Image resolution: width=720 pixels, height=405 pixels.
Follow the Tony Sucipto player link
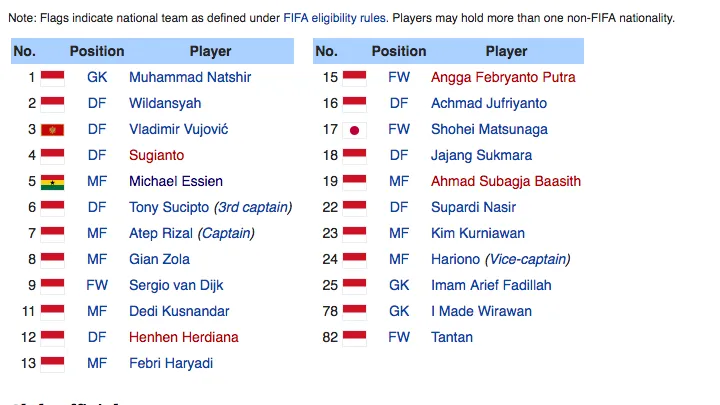point(169,207)
